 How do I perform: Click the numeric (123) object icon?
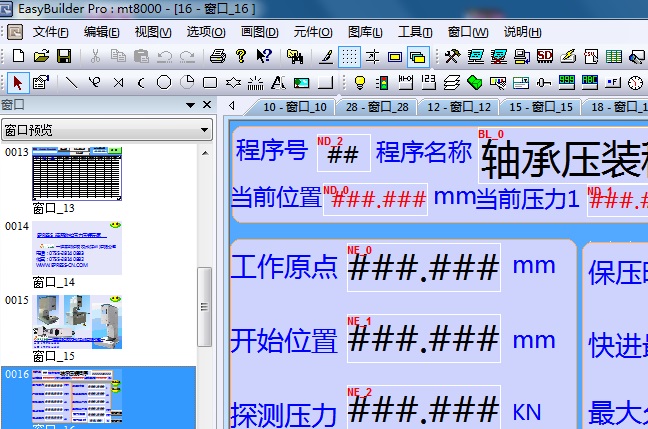tap(428, 82)
